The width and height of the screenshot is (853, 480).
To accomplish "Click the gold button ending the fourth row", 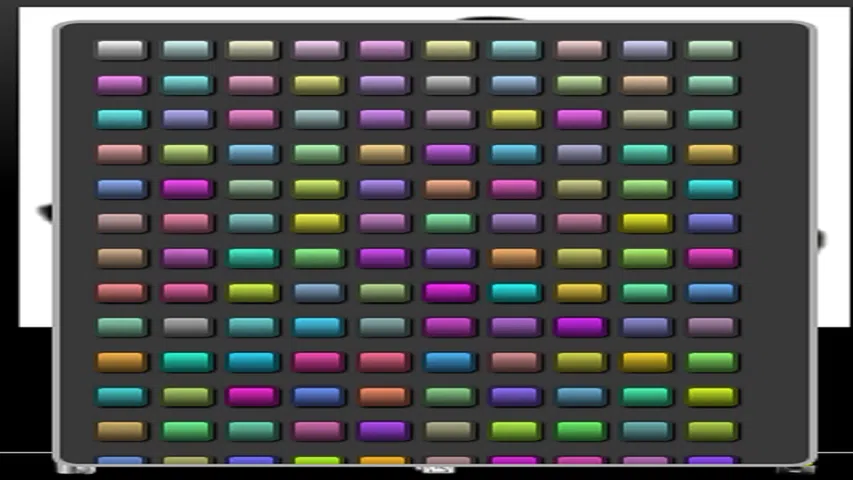I will point(711,154).
